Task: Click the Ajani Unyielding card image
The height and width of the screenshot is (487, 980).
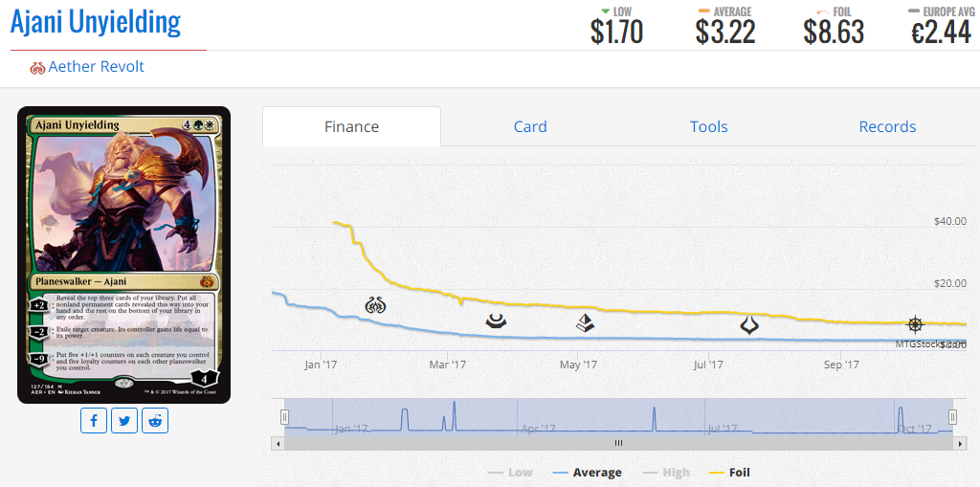Action: tap(123, 255)
